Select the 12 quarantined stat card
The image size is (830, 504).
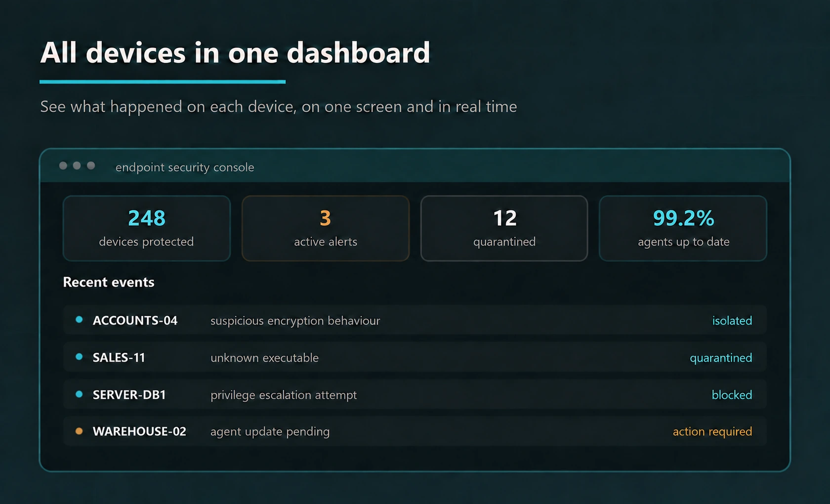coord(504,228)
